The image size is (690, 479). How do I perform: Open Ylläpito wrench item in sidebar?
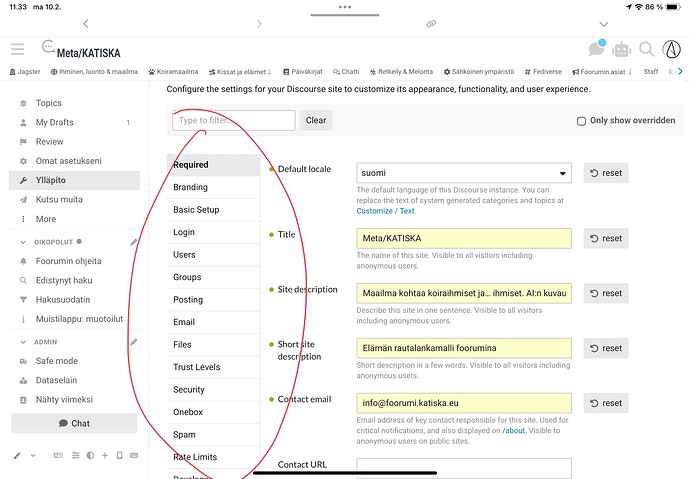click(x=74, y=180)
